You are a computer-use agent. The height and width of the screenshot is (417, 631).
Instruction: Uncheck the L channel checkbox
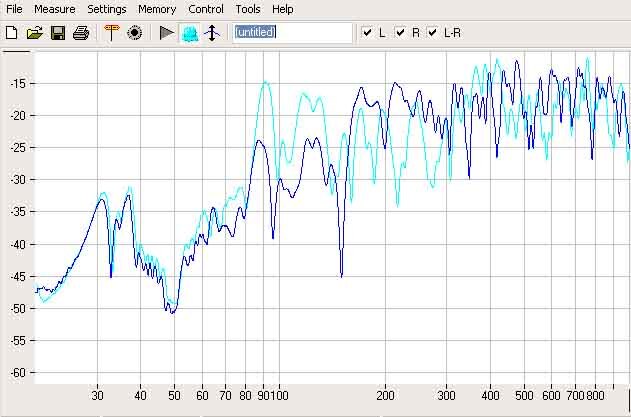click(x=367, y=33)
